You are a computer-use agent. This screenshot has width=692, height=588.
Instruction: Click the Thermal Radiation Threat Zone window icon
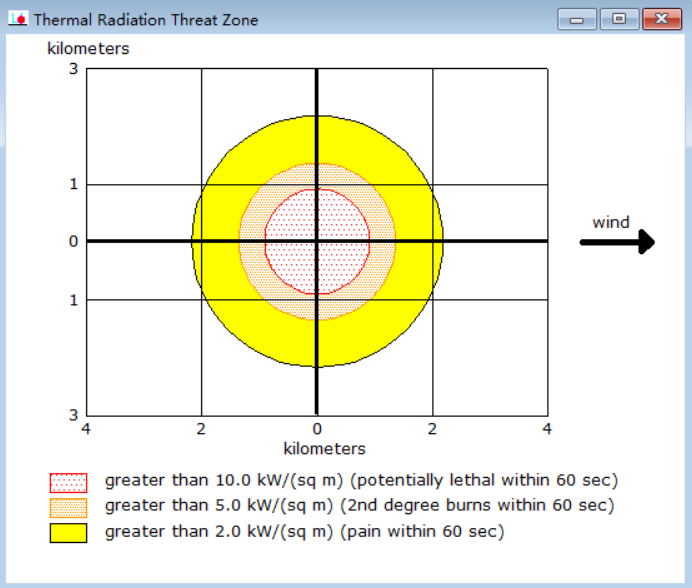coord(18,19)
